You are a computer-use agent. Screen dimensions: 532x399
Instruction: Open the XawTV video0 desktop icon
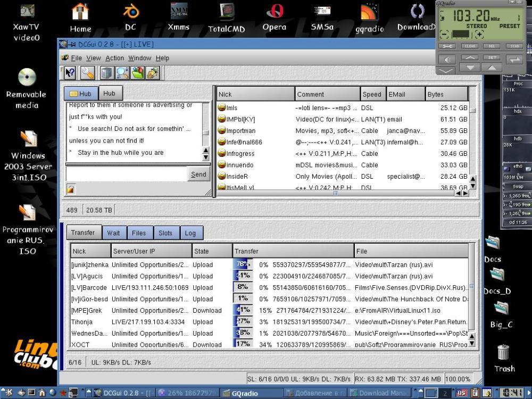[x=27, y=22]
